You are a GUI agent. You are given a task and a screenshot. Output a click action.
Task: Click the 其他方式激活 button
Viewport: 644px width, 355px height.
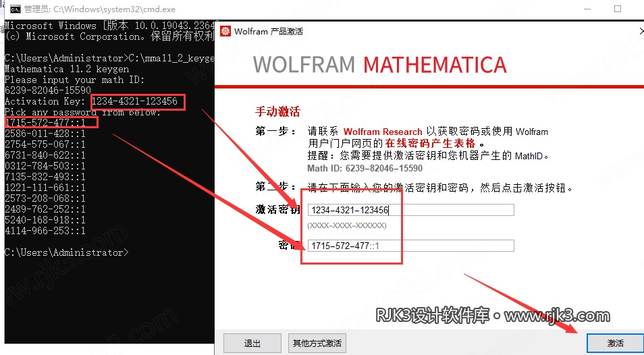click(x=317, y=343)
